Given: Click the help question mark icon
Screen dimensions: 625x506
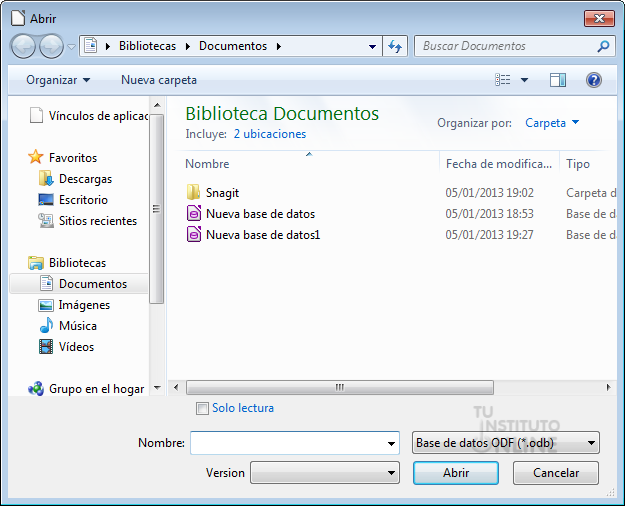Looking at the screenshot, I should pyautogui.click(x=593, y=80).
